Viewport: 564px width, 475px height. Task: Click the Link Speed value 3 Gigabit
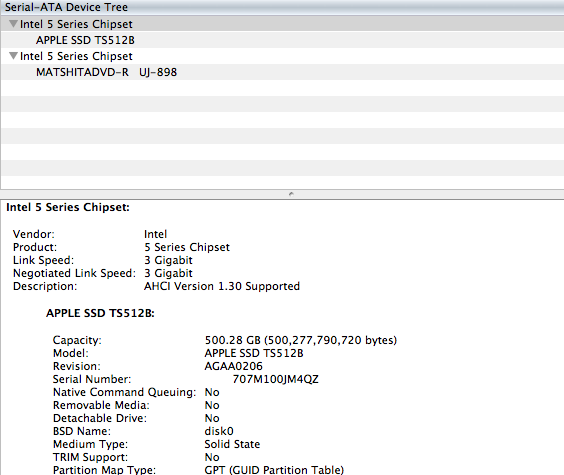pos(168,260)
